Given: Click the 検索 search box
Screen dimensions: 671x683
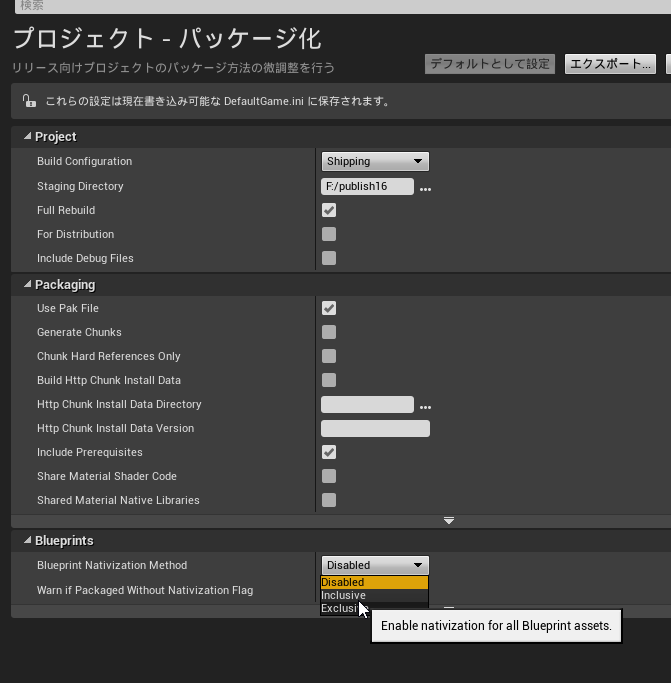Looking at the screenshot, I should (x=343, y=6).
